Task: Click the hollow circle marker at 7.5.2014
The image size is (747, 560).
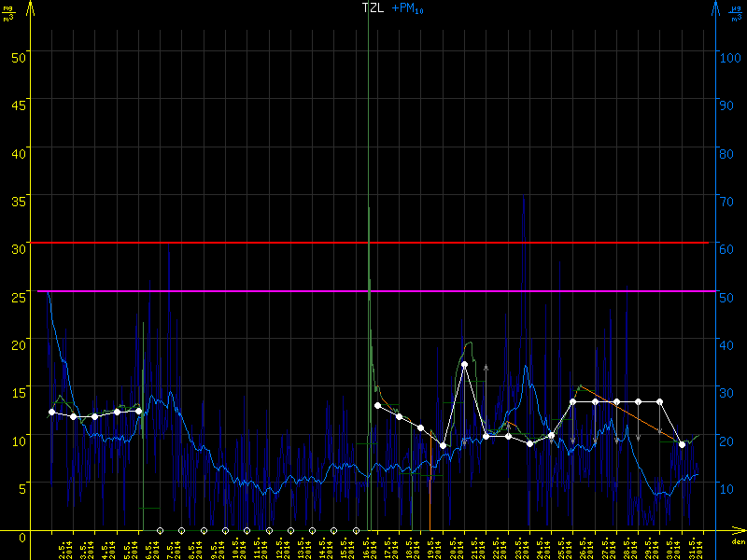Action: [181, 530]
